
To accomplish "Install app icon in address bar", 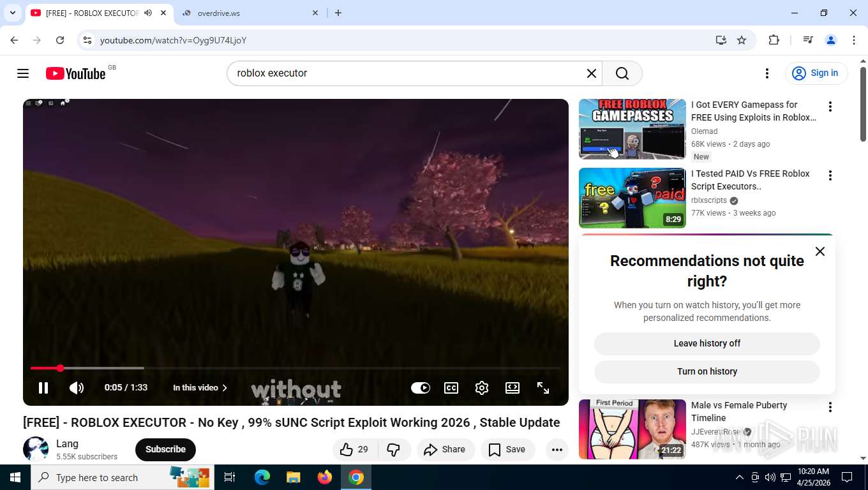I will pos(721,40).
